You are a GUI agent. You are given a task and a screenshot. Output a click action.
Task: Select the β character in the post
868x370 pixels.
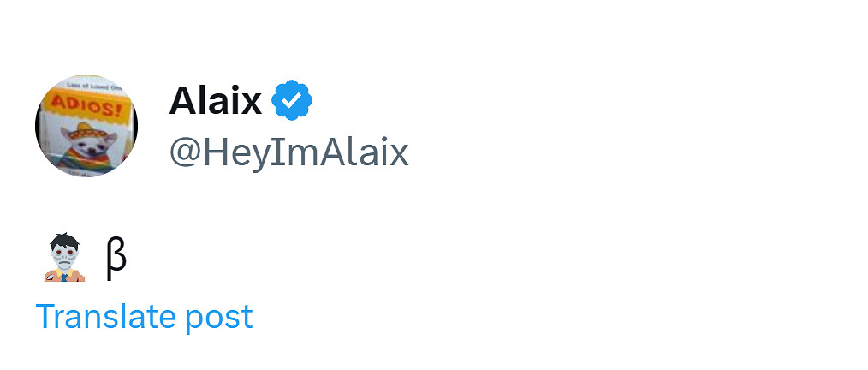pyautogui.click(x=116, y=258)
